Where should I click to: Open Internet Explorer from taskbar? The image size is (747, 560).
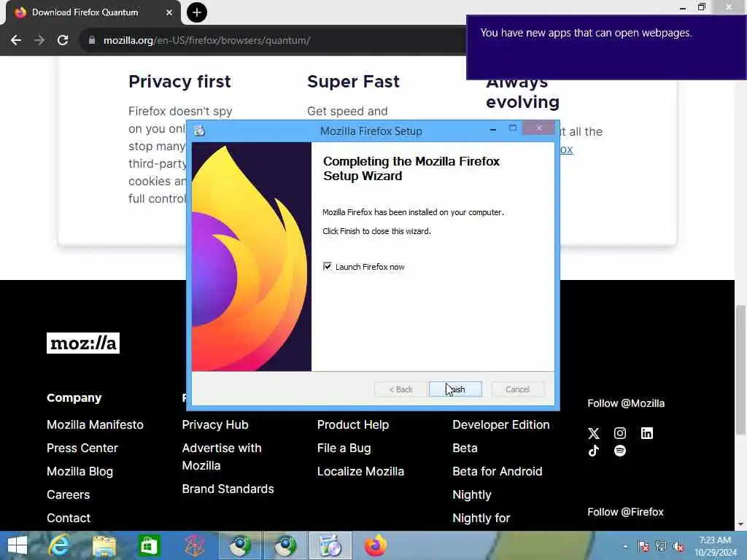click(x=59, y=545)
